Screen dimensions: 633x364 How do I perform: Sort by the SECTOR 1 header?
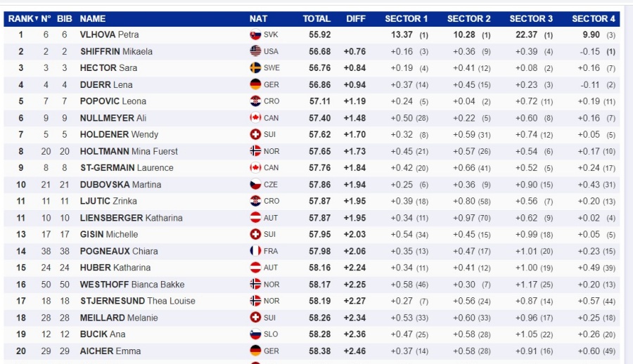click(x=406, y=18)
